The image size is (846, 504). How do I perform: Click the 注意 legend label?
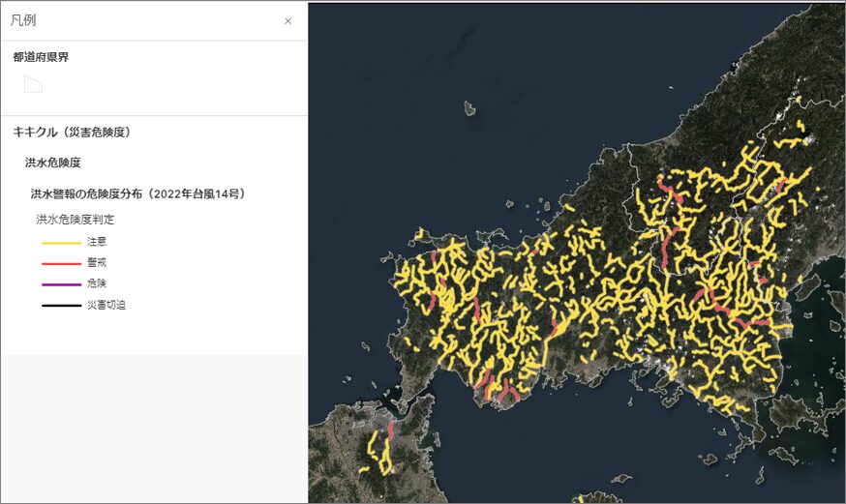tap(97, 242)
